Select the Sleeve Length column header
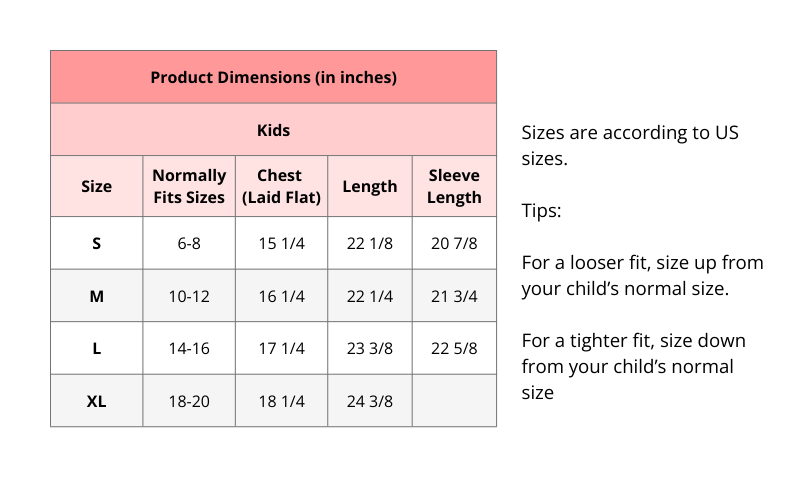Image resolution: width=800 pixels, height=500 pixels. pos(454,186)
